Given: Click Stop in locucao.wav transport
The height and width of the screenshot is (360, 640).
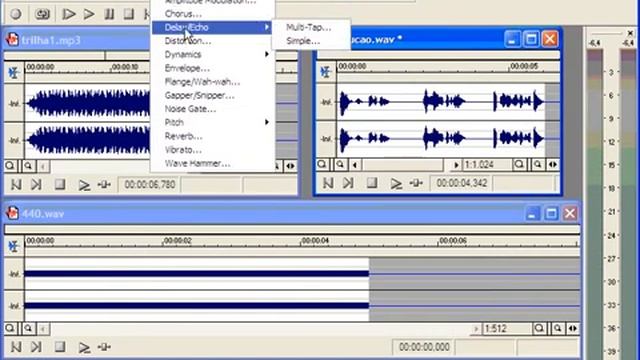Looking at the screenshot, I should (371, 183).
